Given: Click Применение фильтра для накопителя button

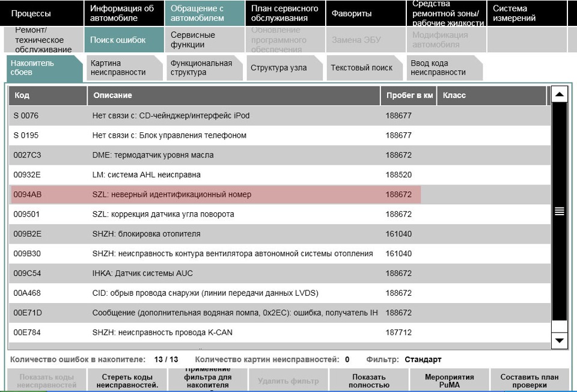Looking at the screenshot, I should pos(208,380).
